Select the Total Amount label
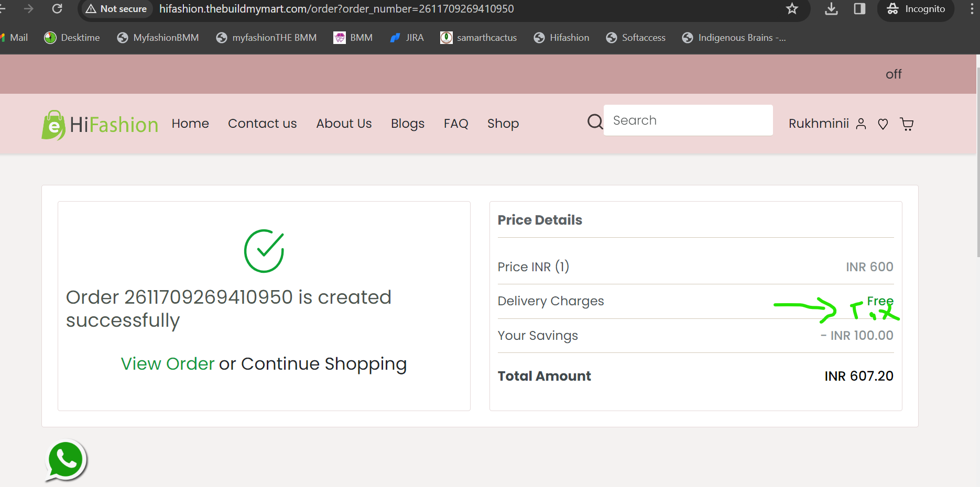 point(545,376)
